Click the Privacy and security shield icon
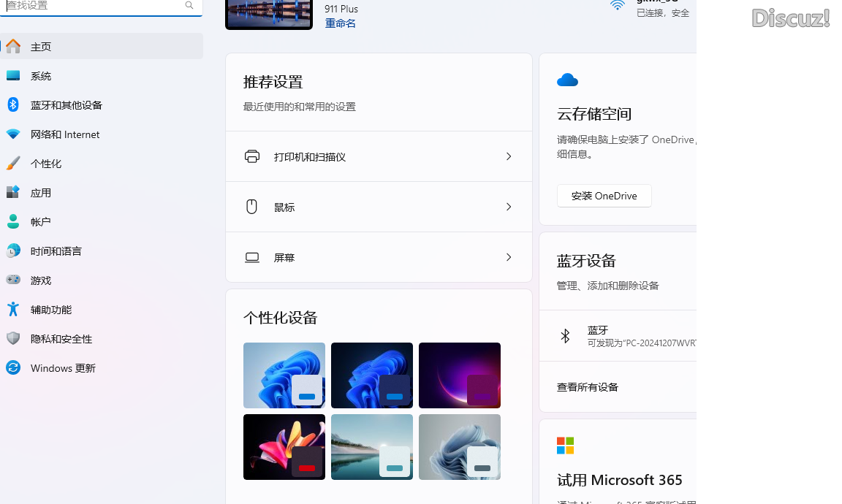The image size is (842, 504). point(13,338)
